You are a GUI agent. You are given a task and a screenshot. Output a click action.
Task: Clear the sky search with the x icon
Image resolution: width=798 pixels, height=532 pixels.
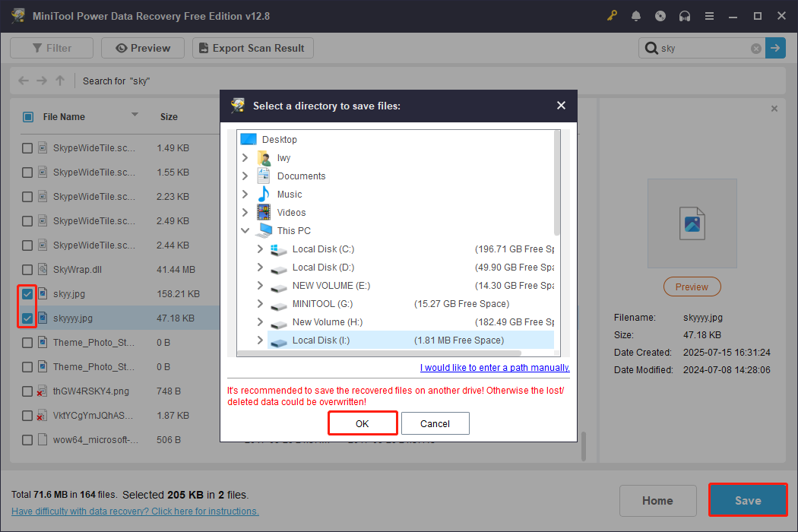click(755, 48)
